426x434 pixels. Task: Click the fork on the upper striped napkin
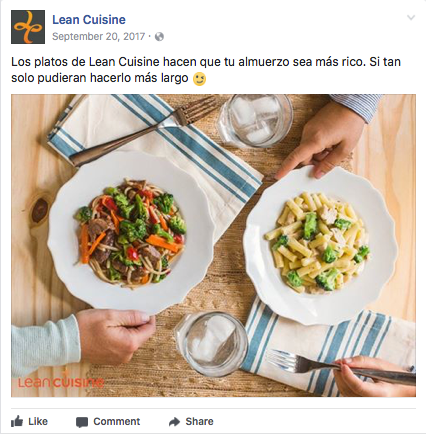pos(143,130)
